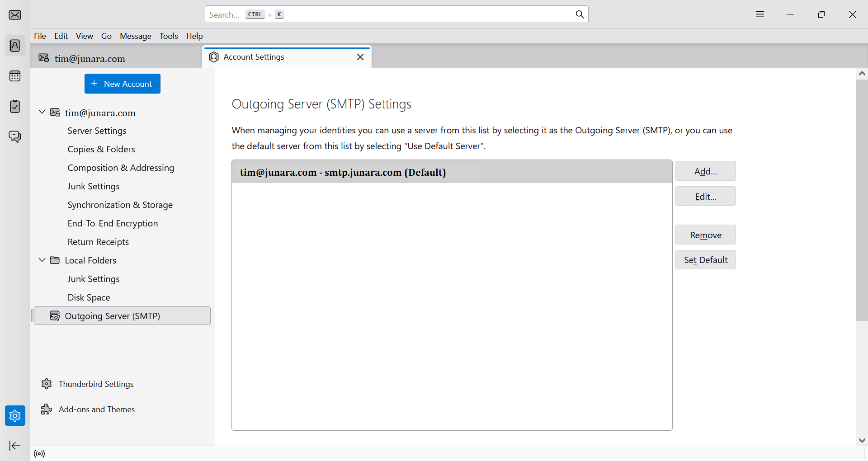Screen dimensions: 868x461
Task: Minimize the Thunderbird window
Action: [x=790, y=14]
